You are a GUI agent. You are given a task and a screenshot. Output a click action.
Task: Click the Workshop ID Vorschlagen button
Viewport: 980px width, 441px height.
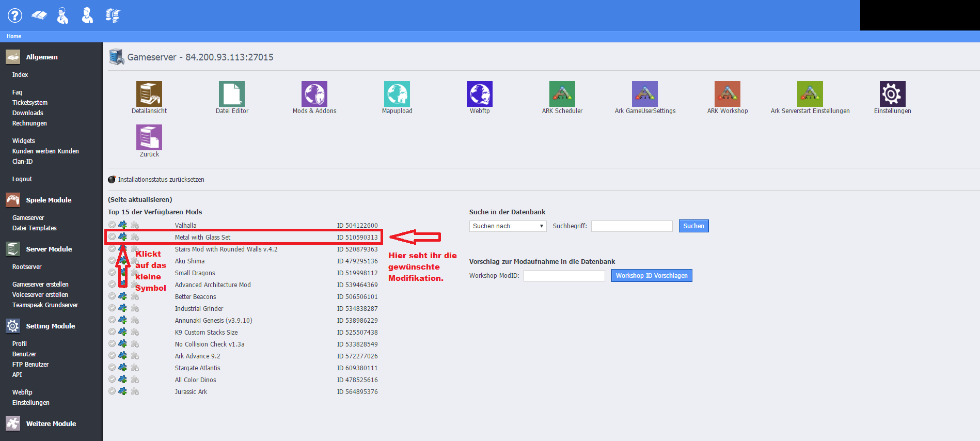[x=651, y=276]
